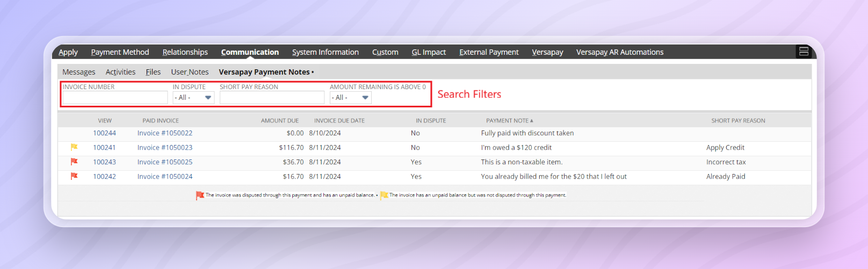Click the $36.70 amount due cell
The height and width of the screenshot is (269, 868).
(293, 162)
